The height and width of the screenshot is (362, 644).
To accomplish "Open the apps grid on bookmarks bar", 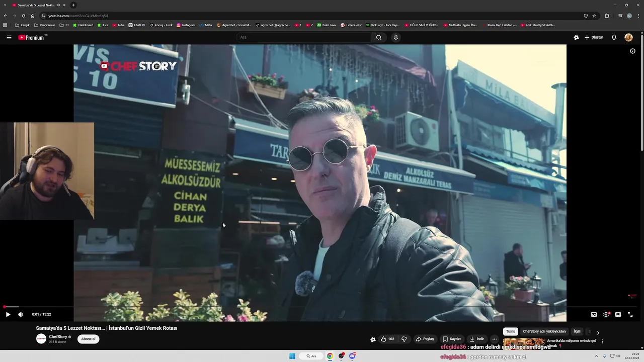I will coord(5,25).
